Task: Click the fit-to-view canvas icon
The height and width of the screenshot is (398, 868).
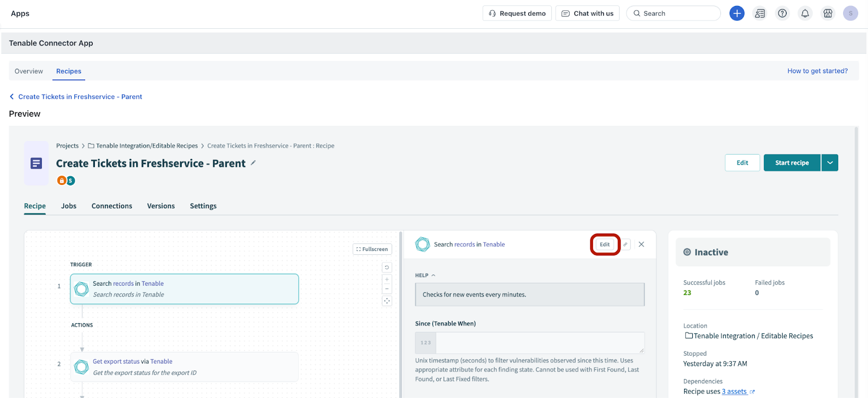Action: [387, 301]
